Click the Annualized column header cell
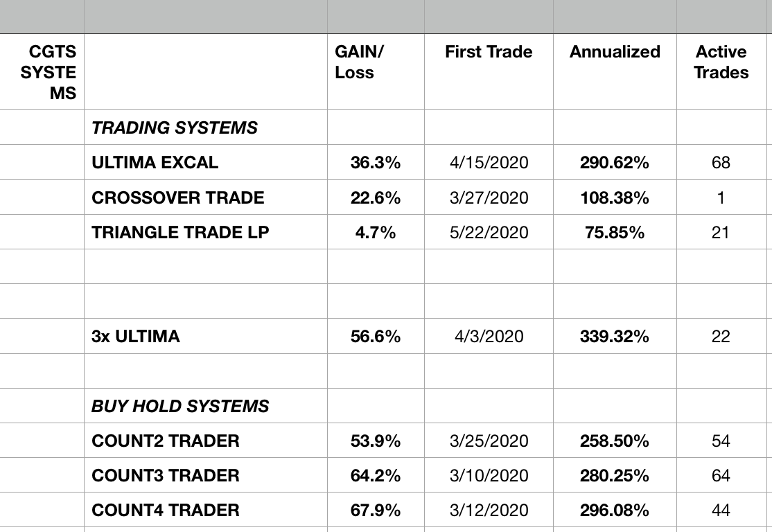The width and height of the screenshot is (772, 532). (615, 71)
